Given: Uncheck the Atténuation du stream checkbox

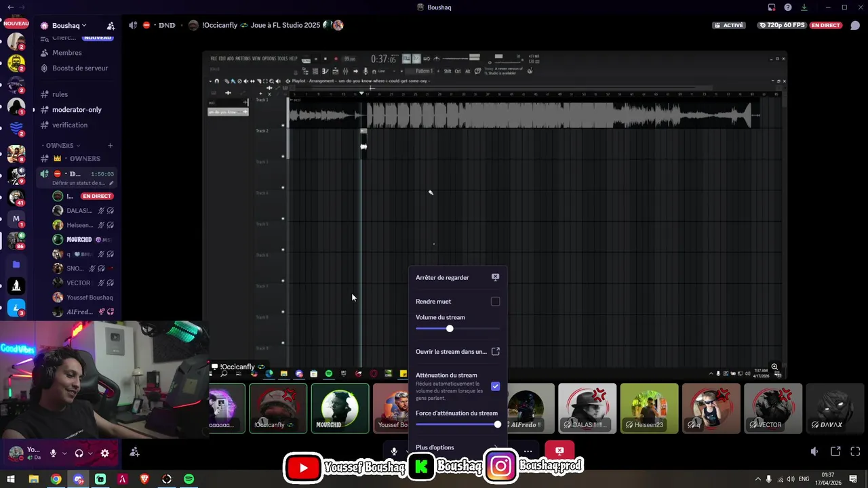Looking at the screenshot, I should [495, 386].
